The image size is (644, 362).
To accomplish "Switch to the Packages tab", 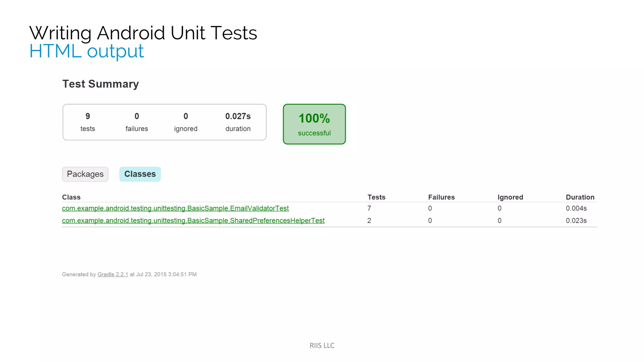I will click(x=85, y=174).
